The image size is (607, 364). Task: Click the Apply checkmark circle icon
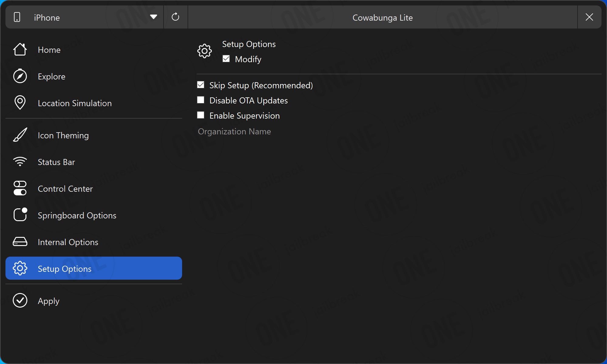20,300
